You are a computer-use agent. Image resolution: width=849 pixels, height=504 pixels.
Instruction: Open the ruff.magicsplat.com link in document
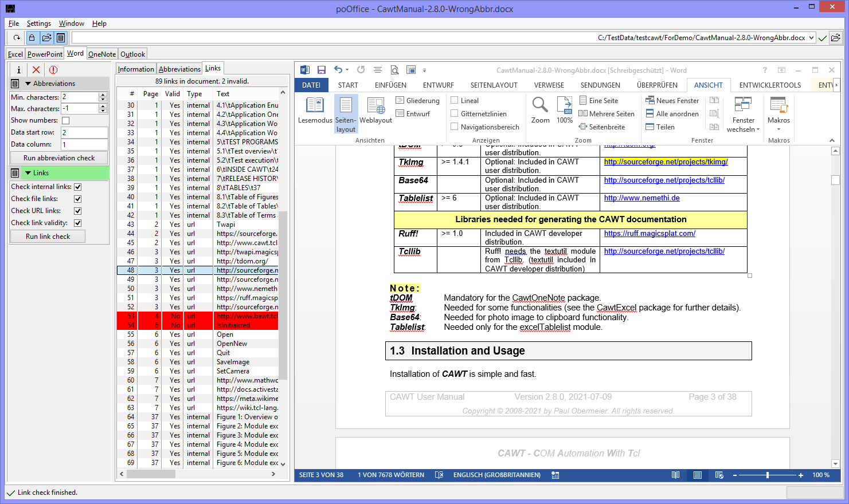tap(650, 234)
